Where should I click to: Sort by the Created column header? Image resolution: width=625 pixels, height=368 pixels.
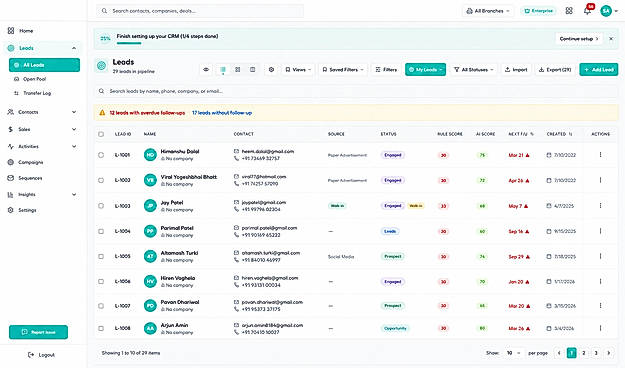559,134
